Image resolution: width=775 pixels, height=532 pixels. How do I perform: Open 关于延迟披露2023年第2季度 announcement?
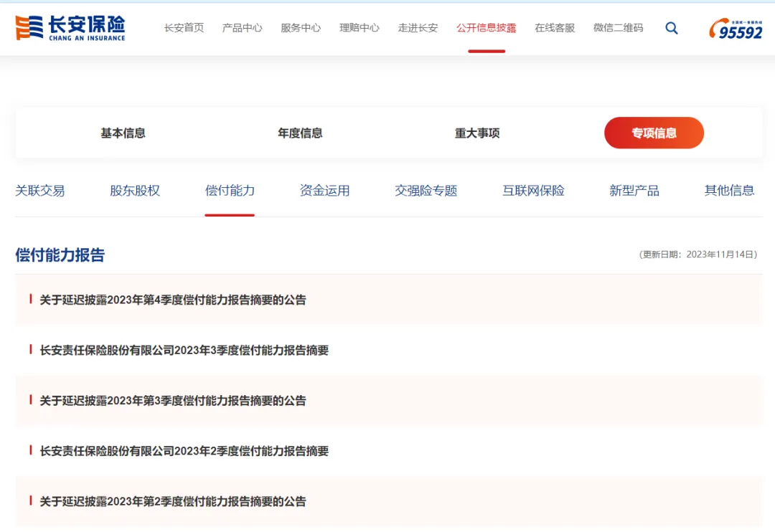(x=173, y=501)
